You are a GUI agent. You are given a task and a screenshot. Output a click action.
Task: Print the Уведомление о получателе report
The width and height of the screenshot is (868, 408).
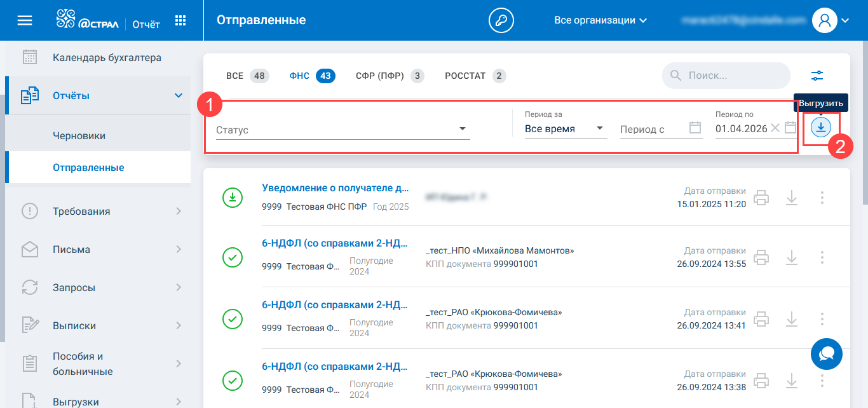761,198
